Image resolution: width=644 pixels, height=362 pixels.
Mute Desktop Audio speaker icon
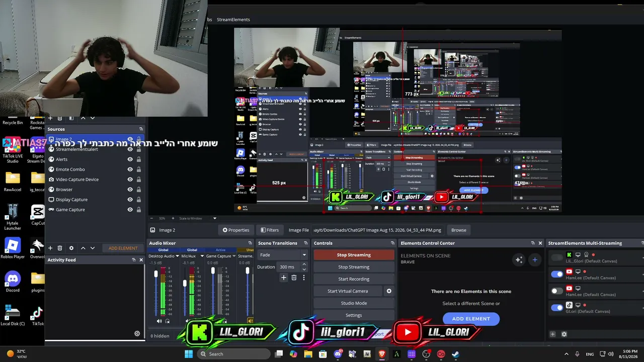[x=159, y=321]
